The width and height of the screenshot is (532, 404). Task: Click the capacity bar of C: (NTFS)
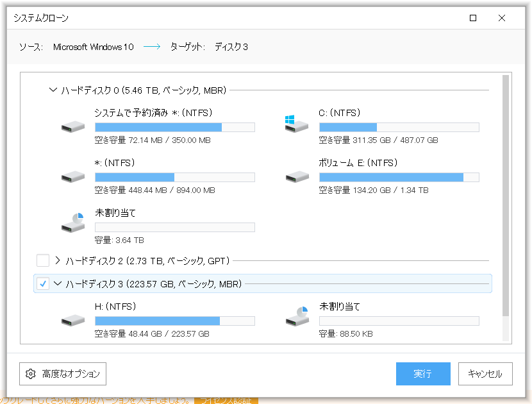coord(399,126)
